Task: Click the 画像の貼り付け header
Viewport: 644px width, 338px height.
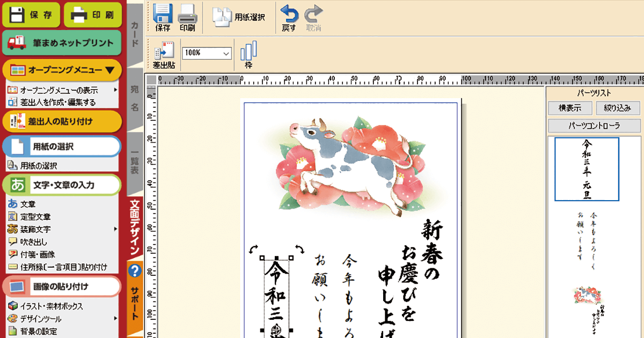Action: [x=62, y=286]
